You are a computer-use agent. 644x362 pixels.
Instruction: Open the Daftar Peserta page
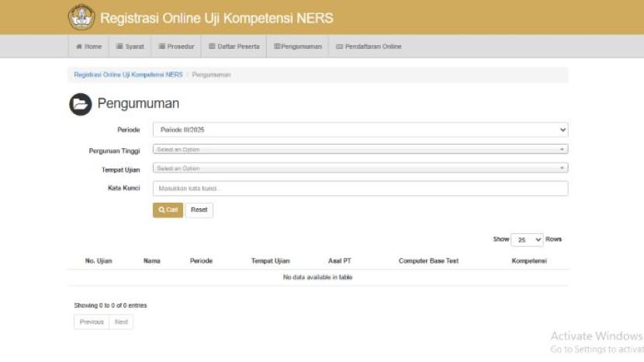(x=234, y=47)
